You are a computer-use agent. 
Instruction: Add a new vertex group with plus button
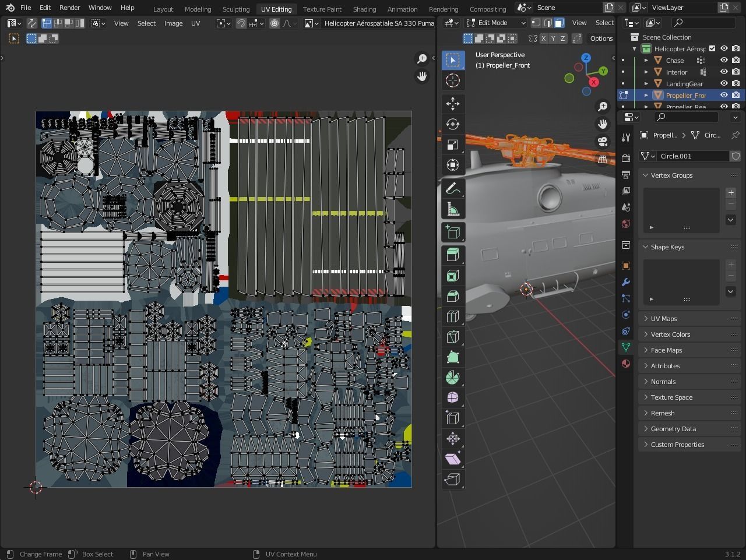(730, 193)
